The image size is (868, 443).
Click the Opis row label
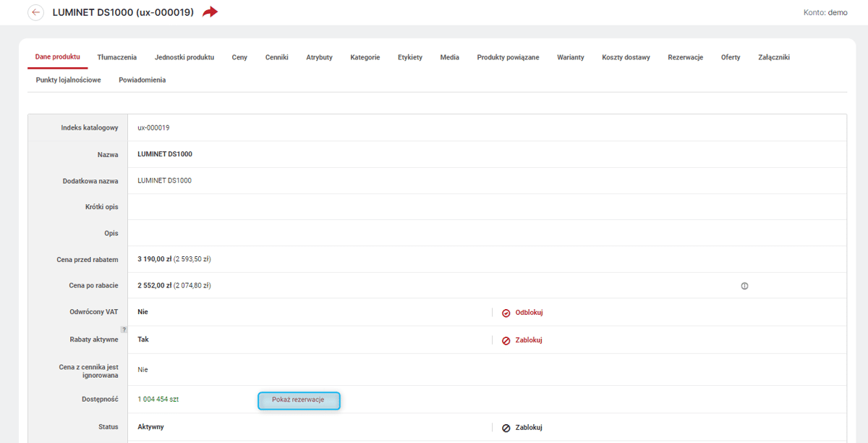pos(111,234)
